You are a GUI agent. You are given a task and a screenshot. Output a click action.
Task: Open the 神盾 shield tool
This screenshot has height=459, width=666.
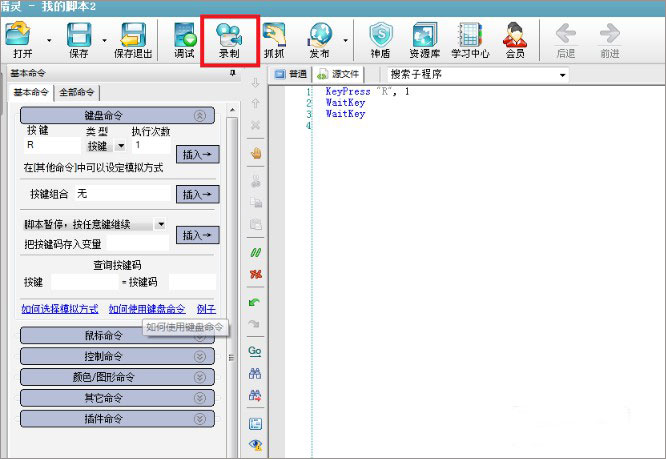(380, 41)
